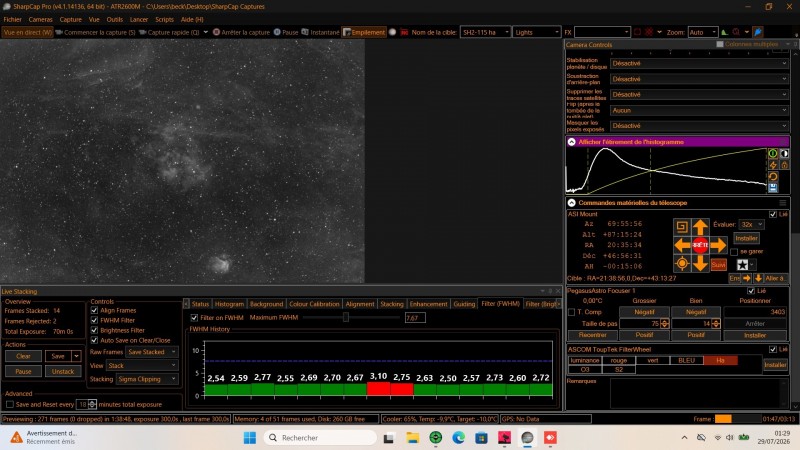Adjust the Maximum FWHM slider

coord(345,317)
